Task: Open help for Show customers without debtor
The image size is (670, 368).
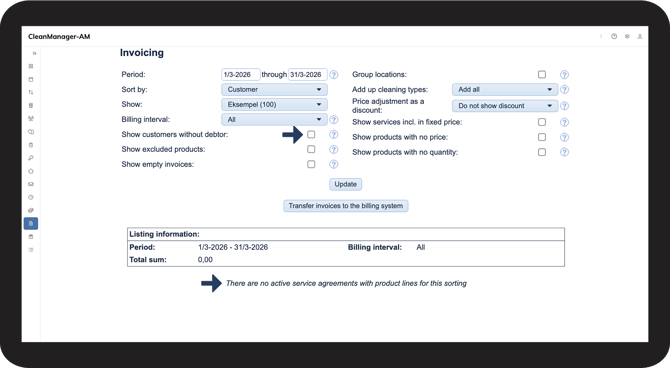Action: (334, 134)
